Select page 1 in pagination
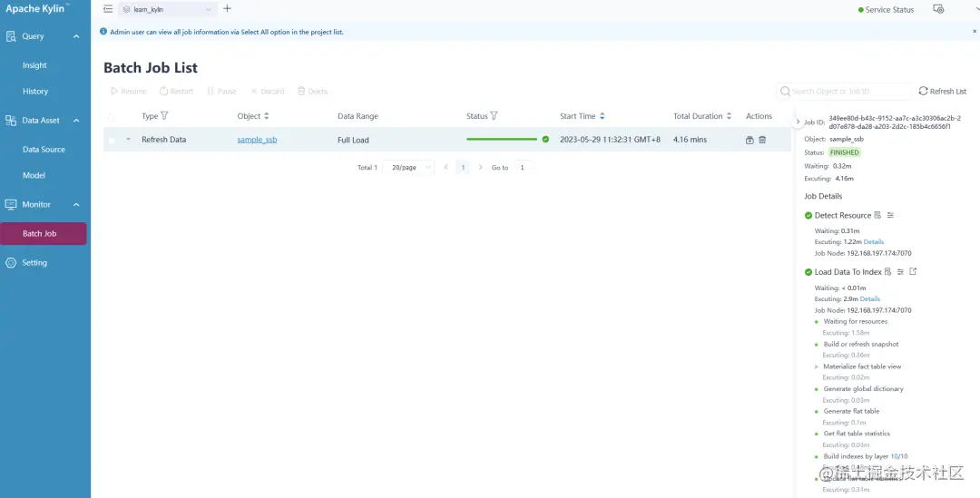This screenshot has height=498, width=980. point(463,168)
